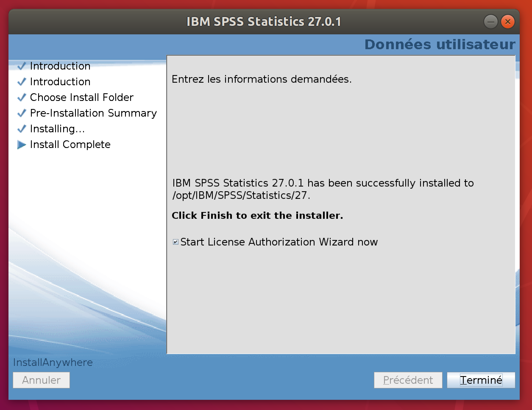Viewport: 532px width, 410px height.
Task: Select the Install Complete step label
Action: click(x=70, y=145)
